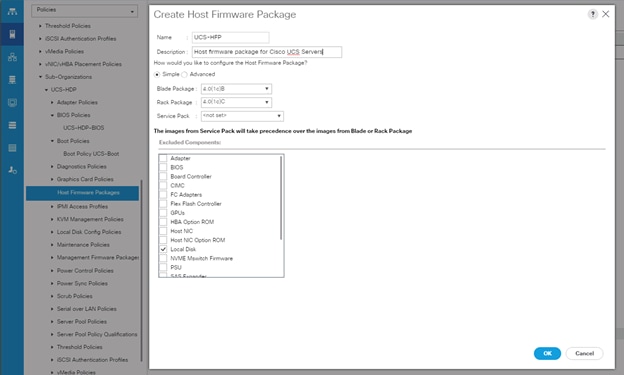Open Server Pool Policy Qualifications in the tree

point(97,334)
